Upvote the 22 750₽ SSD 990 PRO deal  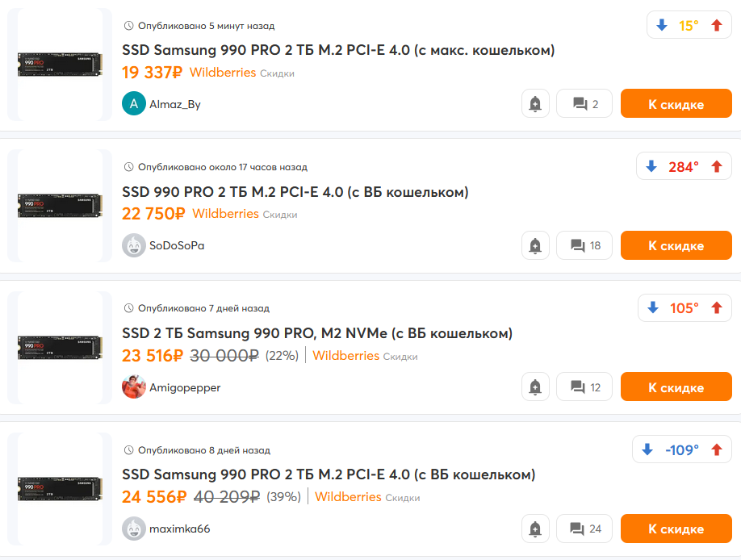pos(716,167)
